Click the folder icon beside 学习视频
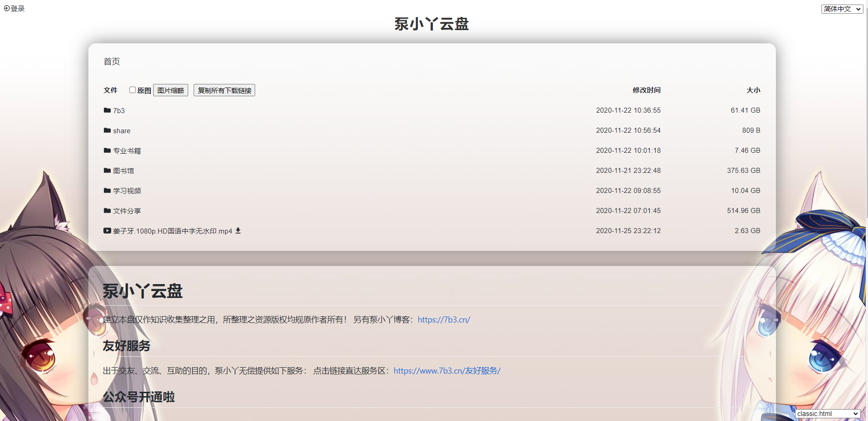868x421 pixels. click(x=107, y=191)
